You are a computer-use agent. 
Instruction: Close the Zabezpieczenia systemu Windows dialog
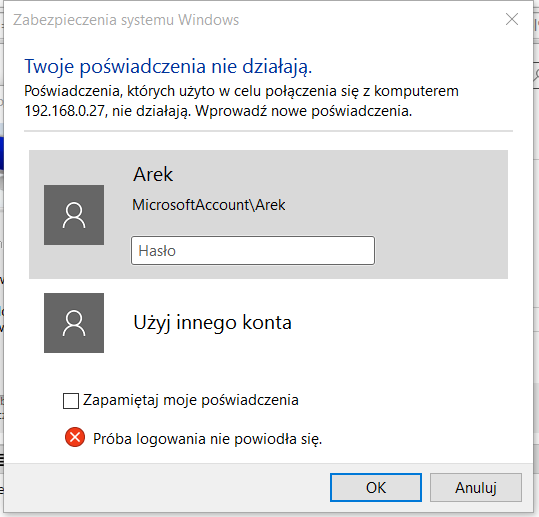[x=512, y=20]
